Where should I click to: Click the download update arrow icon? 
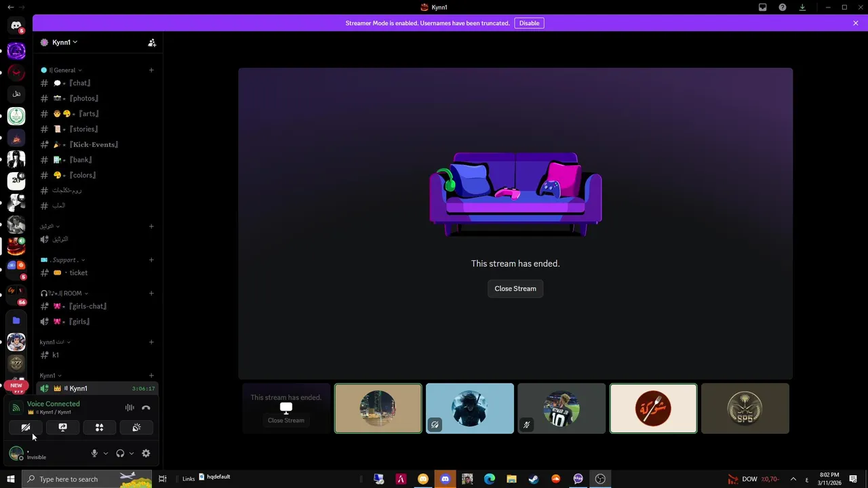click(x=802, y=7)
